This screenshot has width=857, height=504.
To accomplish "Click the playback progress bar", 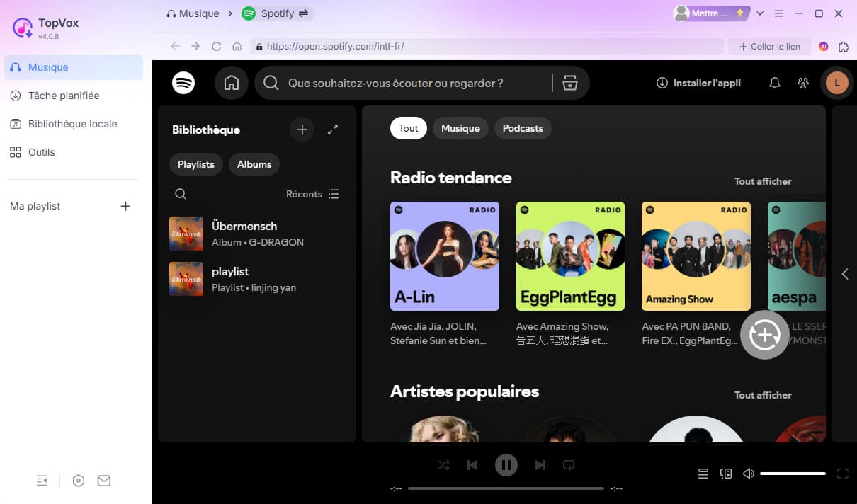I will coord(506,488).
